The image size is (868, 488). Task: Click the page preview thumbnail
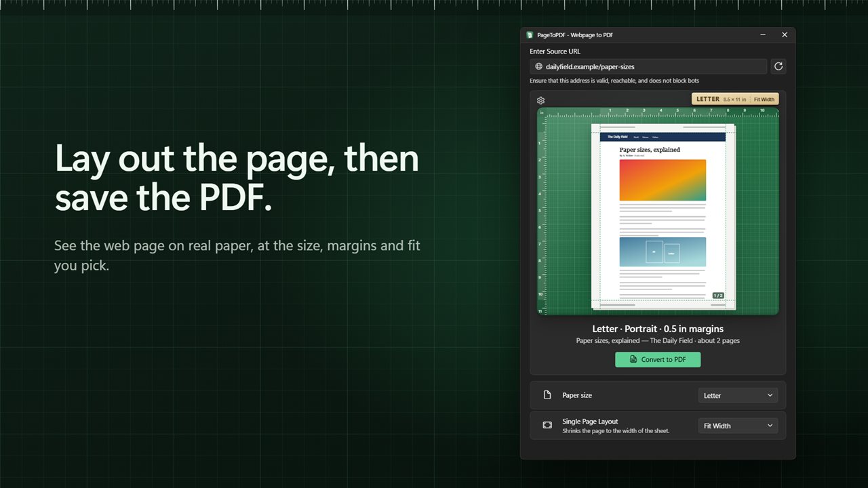click(663, 216)
